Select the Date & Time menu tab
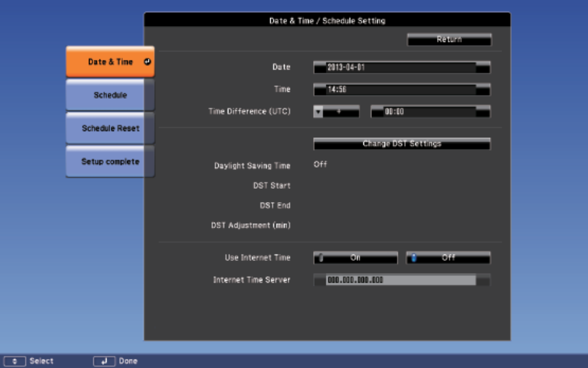Image resolution: width=588 pixels, height=368 pixels. coord(110,62)
